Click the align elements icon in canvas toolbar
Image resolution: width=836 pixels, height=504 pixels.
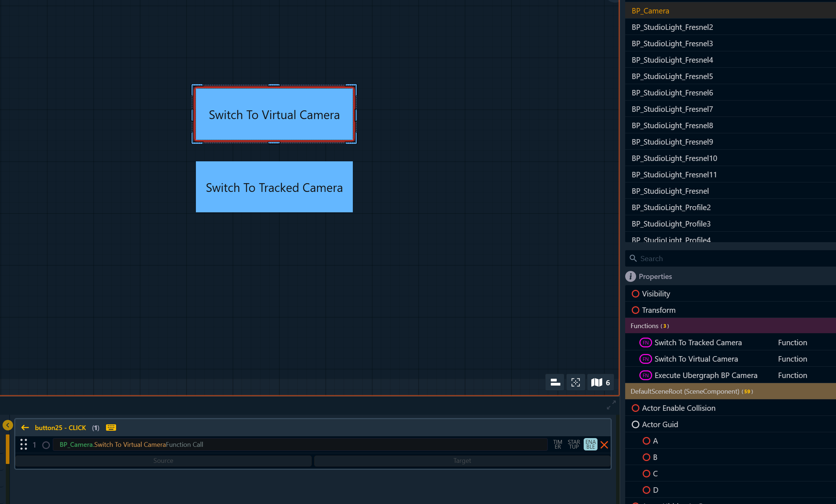point(555,382)
